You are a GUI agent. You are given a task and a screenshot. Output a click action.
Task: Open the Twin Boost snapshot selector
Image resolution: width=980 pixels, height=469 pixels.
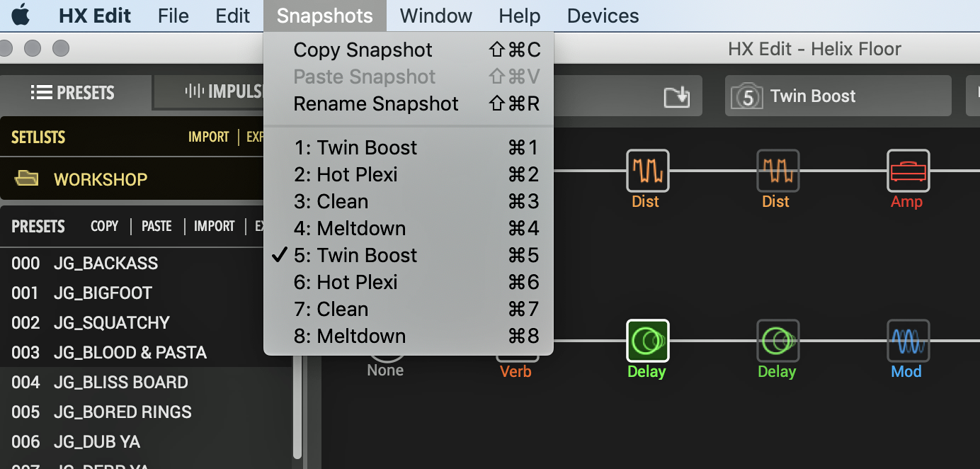(x=838, y=96)
